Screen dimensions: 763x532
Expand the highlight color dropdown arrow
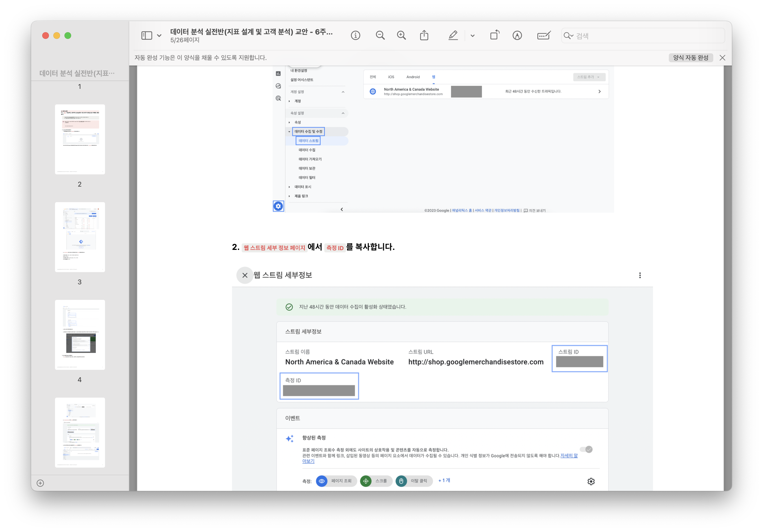pyautogui.click(x=473, y=36)
